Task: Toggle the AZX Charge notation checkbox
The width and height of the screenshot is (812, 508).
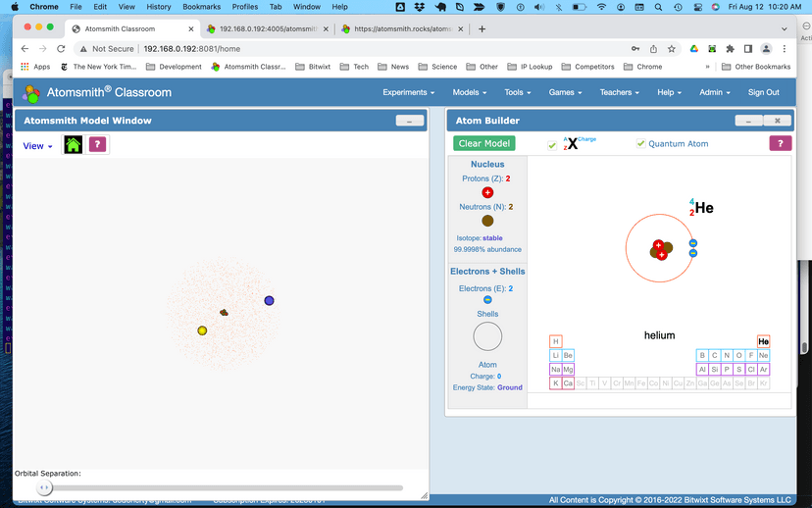Action: (552, 145)
